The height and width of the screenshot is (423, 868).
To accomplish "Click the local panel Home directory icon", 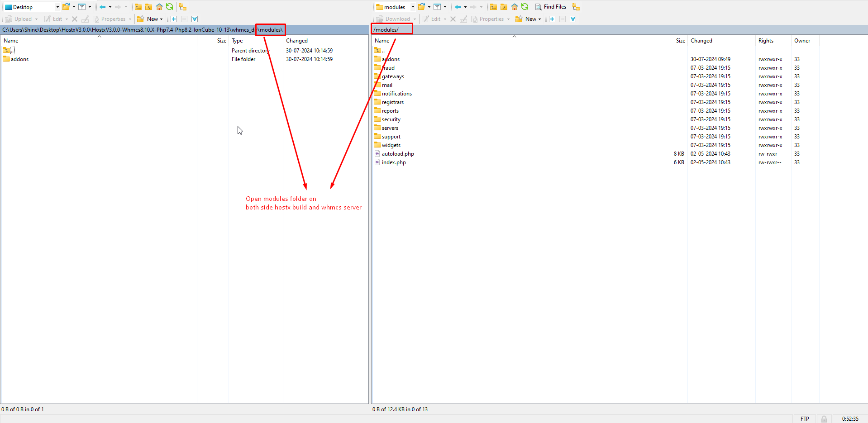I will click(159, 7).
